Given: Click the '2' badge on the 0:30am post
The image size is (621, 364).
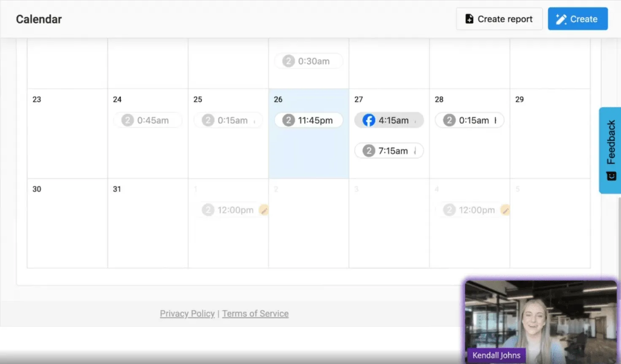Looking at the screenshot, I should click(x=289, y=61).
